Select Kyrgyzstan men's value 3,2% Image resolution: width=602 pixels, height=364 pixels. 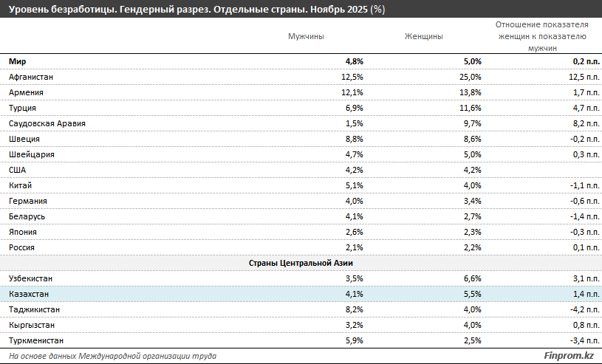click(x=355, y=325)
